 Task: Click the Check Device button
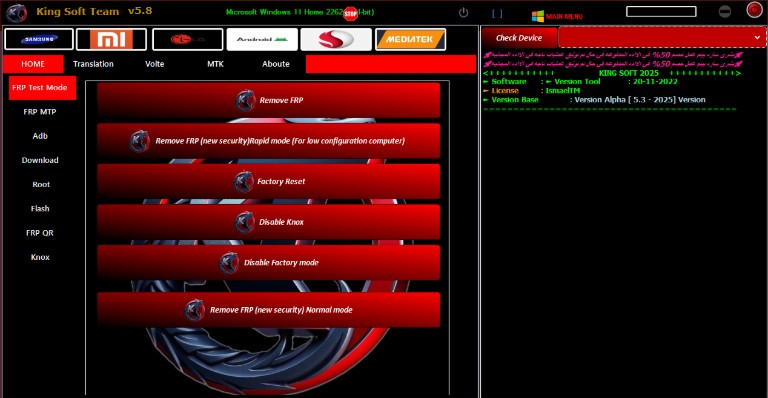coord(519,38)
